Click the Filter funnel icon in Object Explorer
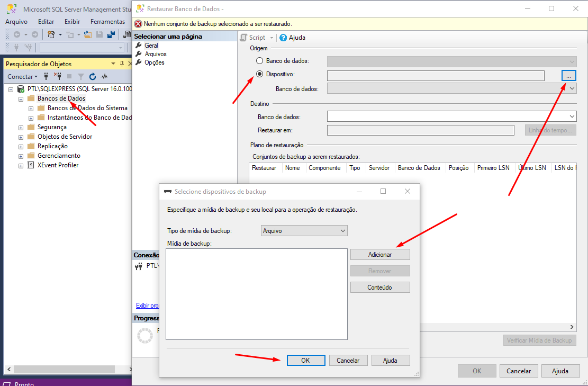 point(80,77)
